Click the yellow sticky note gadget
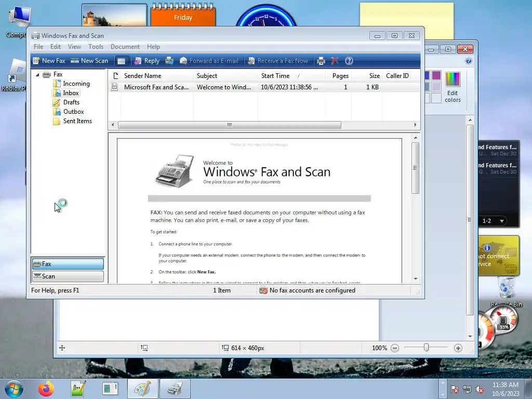 [x=406, y=20]
